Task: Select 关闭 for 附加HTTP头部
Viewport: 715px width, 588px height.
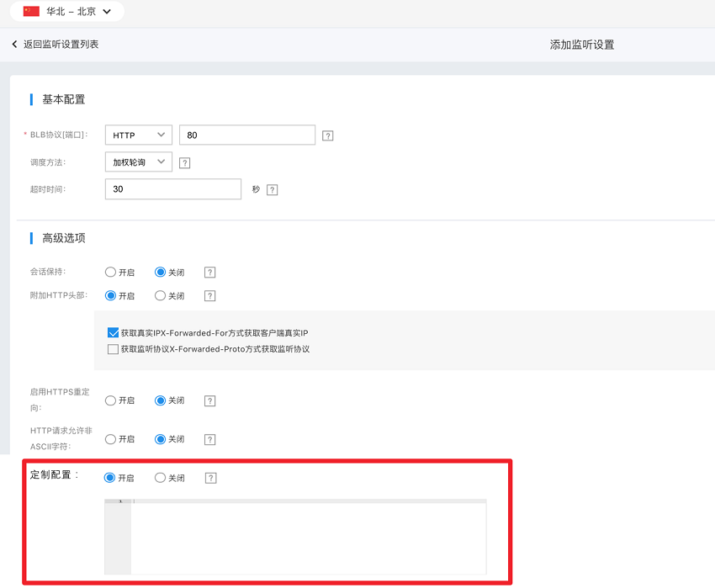Action: (x=160, y=295)
